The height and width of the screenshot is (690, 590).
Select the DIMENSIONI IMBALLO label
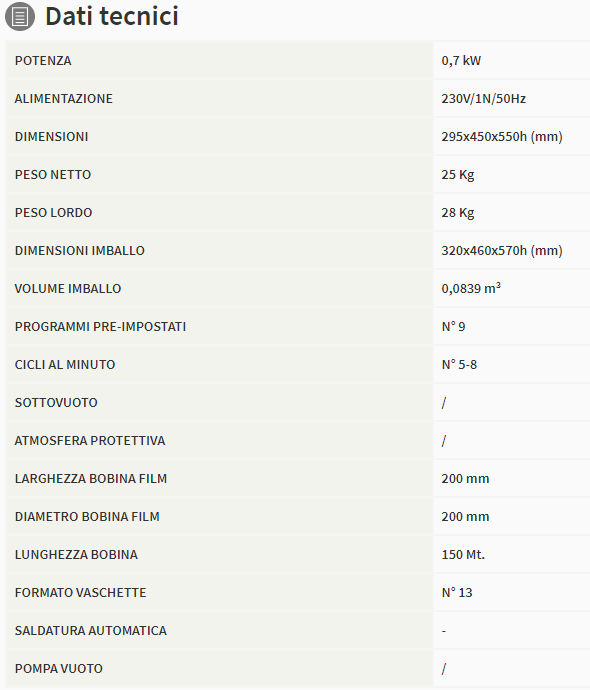[x=80, y=250]
